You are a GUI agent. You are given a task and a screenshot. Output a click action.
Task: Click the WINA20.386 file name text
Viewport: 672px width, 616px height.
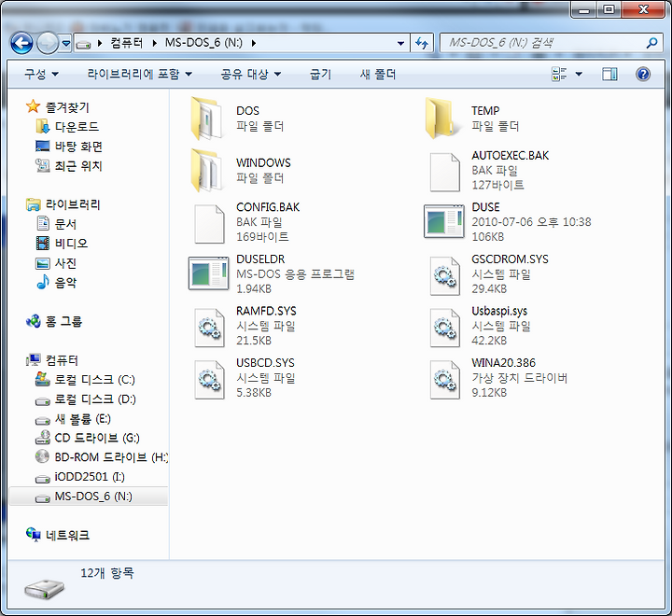[504, 363]
